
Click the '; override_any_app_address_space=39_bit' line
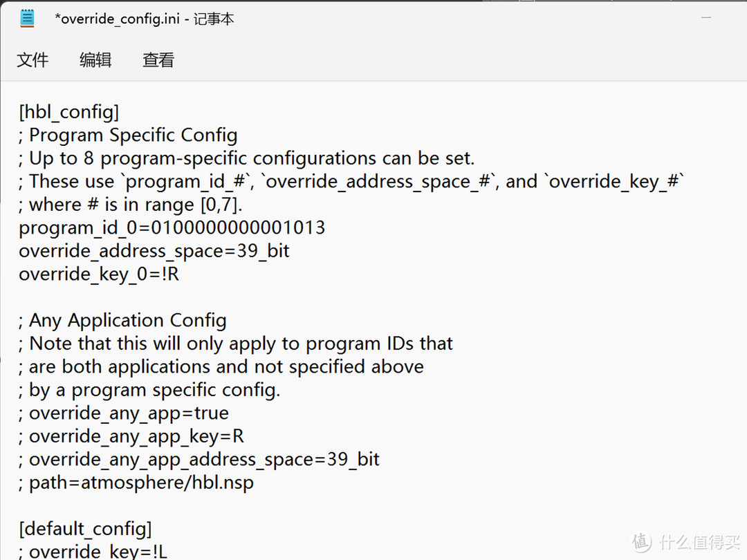[x=199, y=460]
